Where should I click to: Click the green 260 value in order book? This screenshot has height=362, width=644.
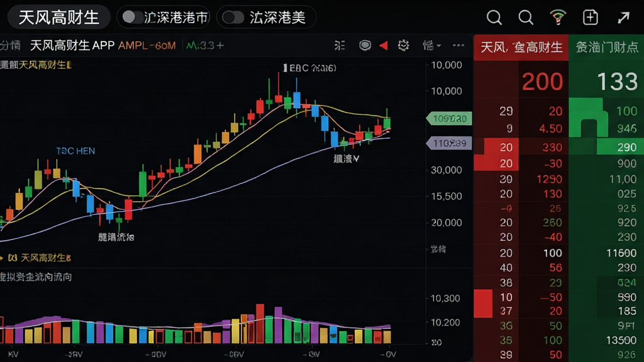pyautogui.click(x=552, y=222)
